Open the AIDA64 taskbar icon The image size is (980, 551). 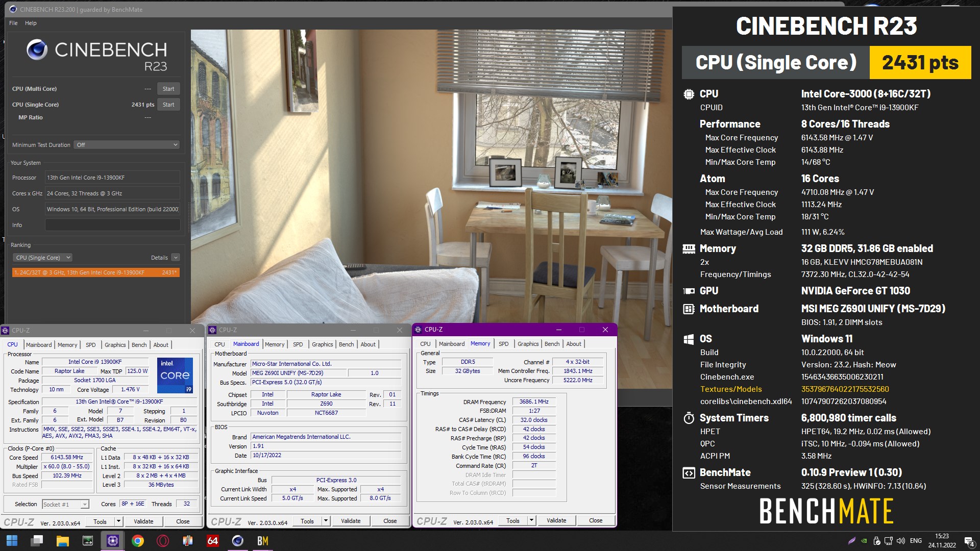tap(212, 541)
